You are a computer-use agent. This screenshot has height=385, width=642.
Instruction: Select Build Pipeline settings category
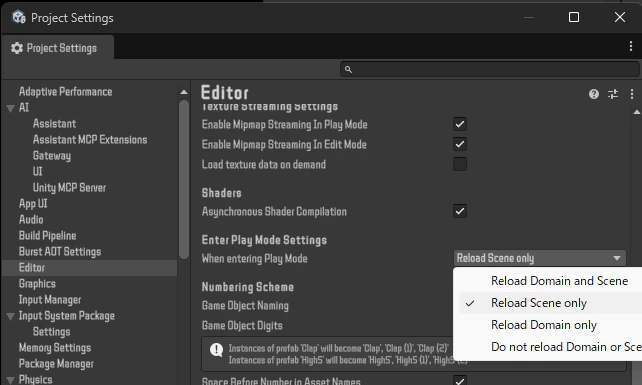tap(47, 236)
